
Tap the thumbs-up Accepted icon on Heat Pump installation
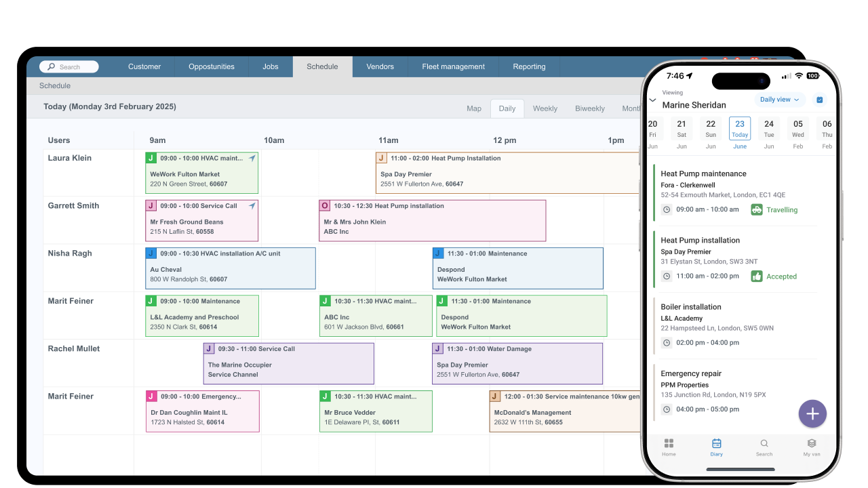[757, 276]
